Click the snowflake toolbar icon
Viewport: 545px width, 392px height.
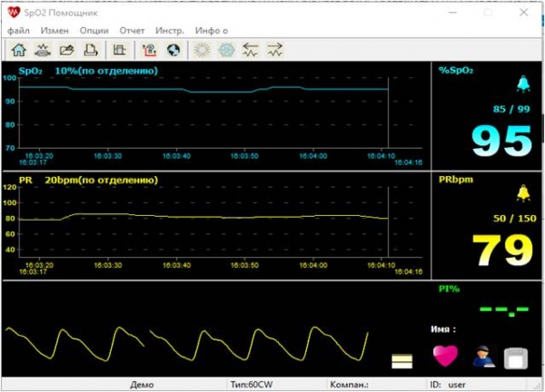pyautogui.click(x=226, y=50)
